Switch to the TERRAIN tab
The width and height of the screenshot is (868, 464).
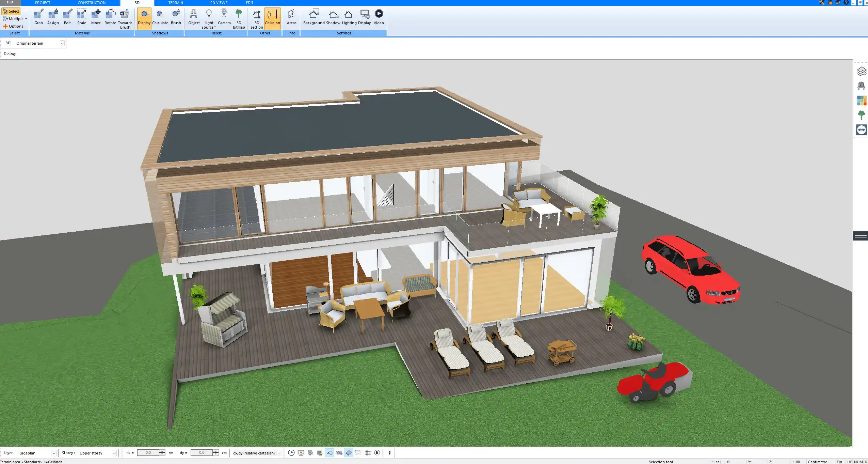tap(176, 3)
